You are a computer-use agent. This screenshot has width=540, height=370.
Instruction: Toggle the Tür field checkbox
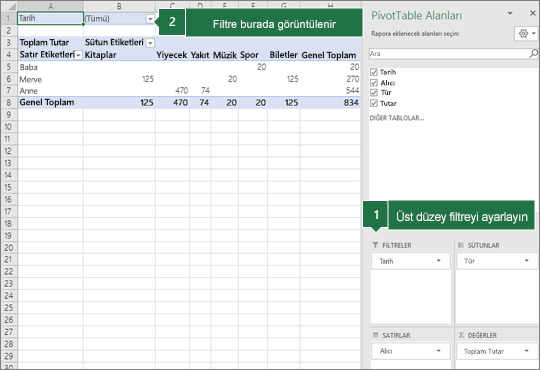pyautogui.click(x=374, y=93)
